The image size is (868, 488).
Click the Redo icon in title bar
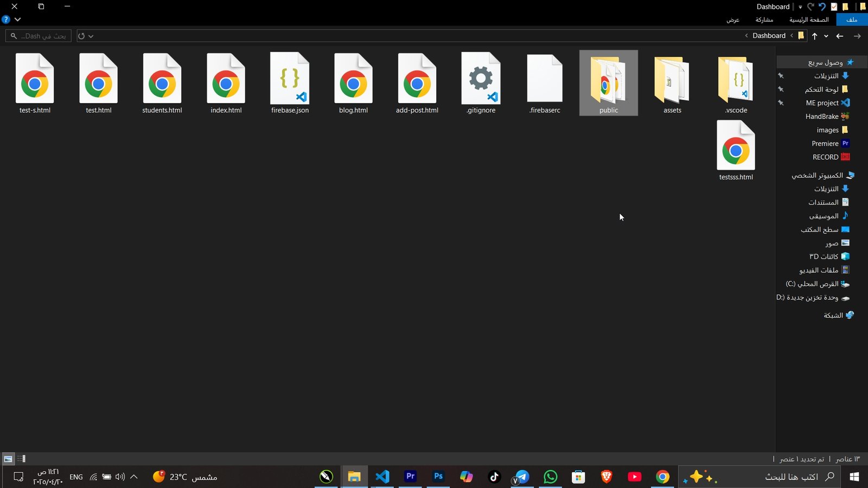click(810, 7)
